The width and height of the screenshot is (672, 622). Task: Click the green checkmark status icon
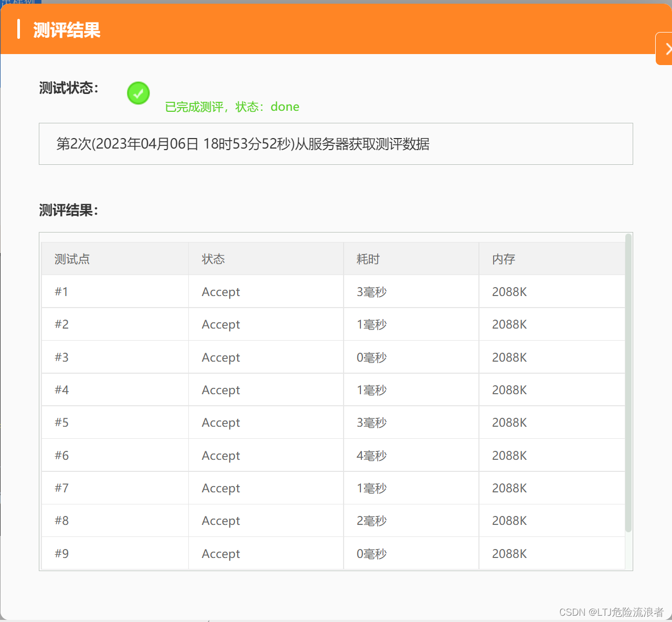(138, 93)
